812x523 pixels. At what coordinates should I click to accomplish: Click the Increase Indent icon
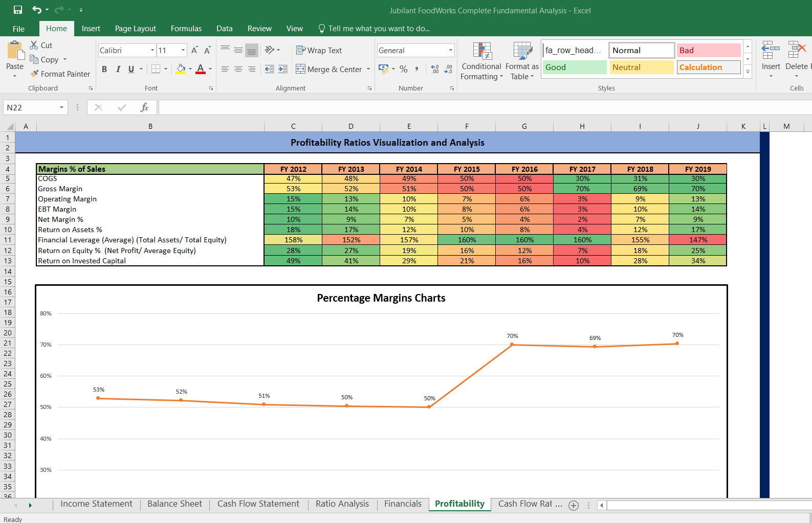[283, 69]
